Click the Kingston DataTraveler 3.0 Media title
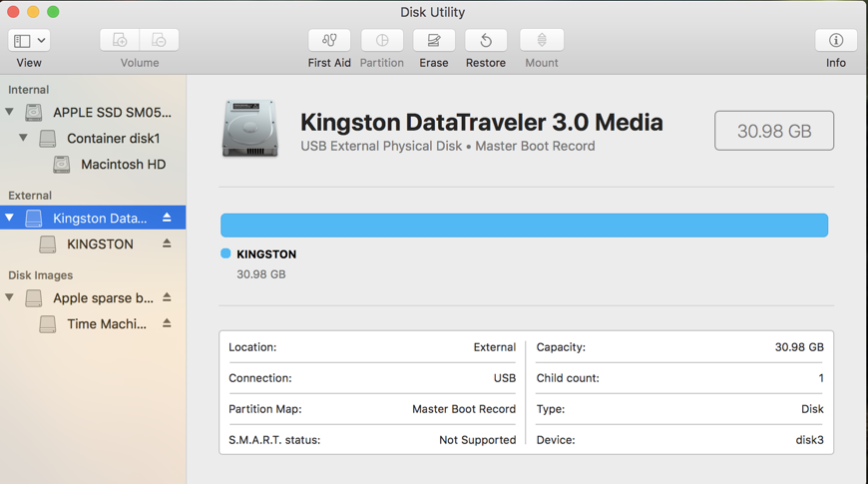This screenshot has width=868, height=484. coord(482,123)
